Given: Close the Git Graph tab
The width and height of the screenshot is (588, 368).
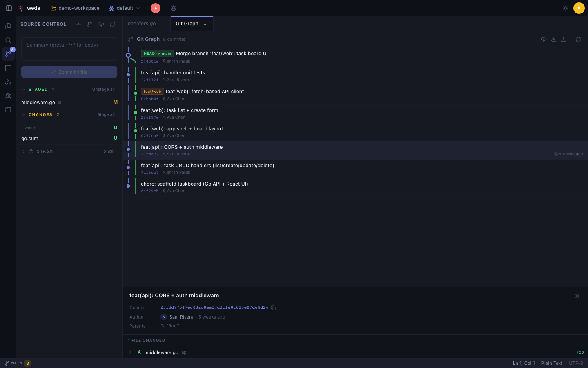Looking at the screenshot, I should click(205, 24).
